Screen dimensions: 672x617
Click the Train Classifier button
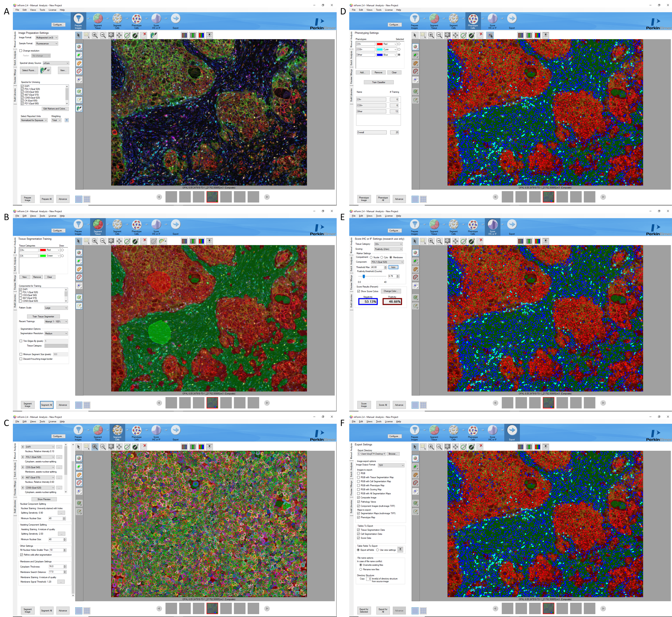(x=378, y=82)
